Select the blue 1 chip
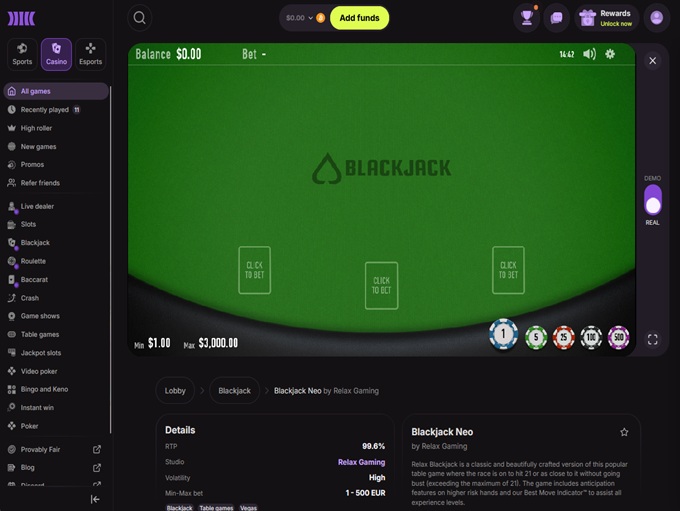This screenshot has height=511, width=680. (x=503, y=334)
